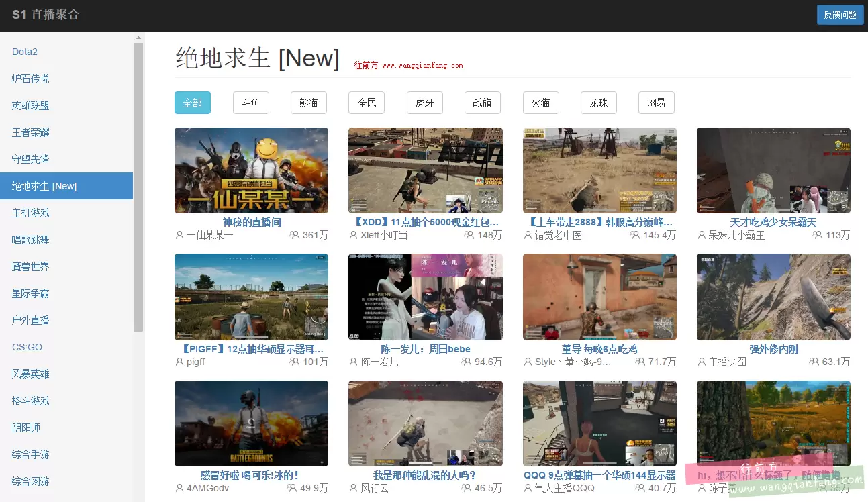Filter streams by 火猫 platform
The image size is (868, 502).
[541, 103]
